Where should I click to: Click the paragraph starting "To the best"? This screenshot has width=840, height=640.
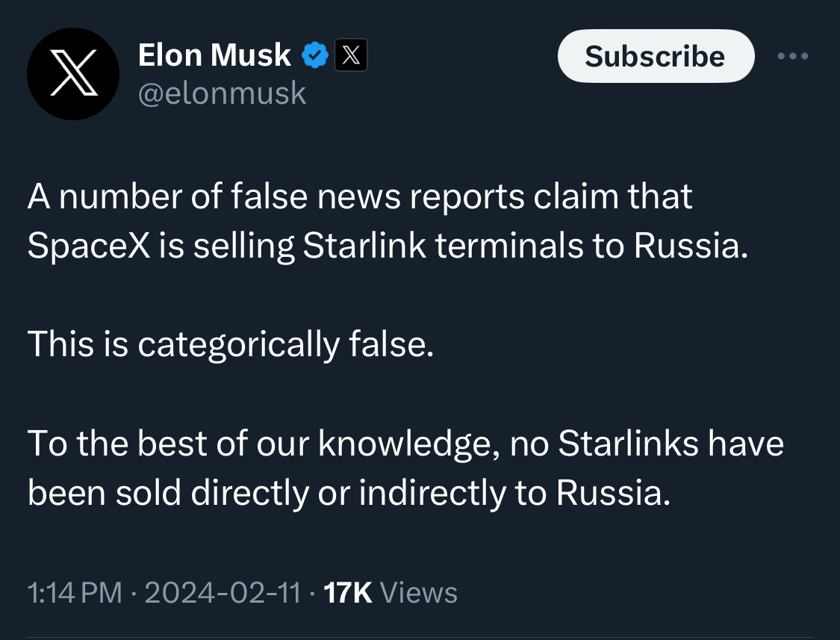point(405,468)
